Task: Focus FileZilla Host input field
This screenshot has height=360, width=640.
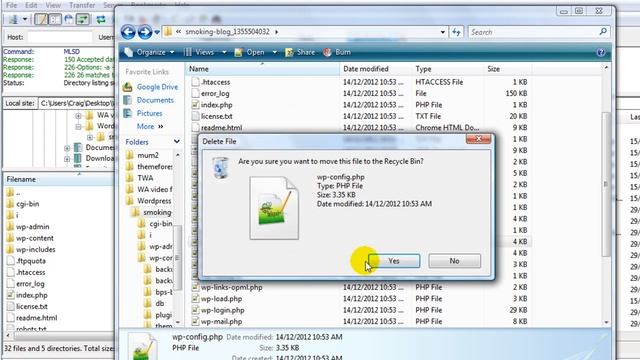Action: [x=60, y=37]
